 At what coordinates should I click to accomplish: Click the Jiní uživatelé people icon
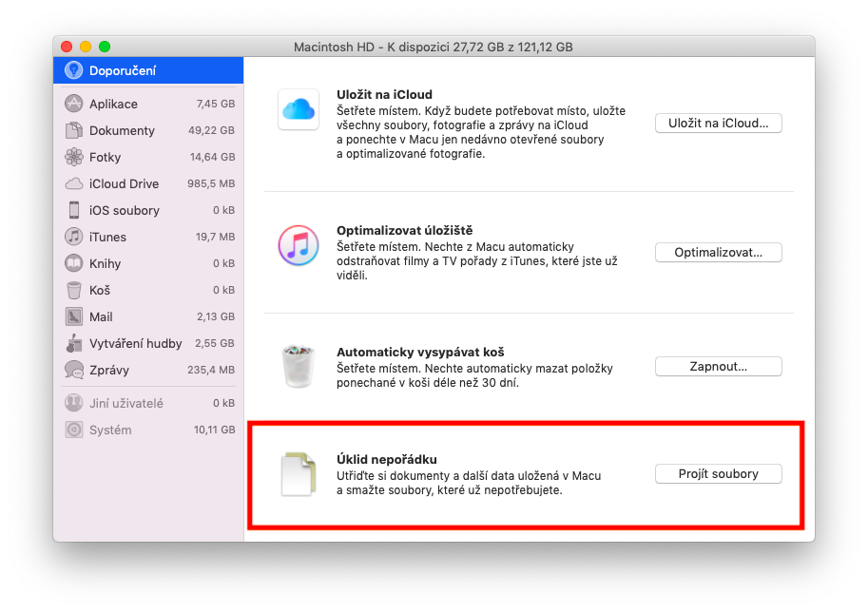click(73, 403)
